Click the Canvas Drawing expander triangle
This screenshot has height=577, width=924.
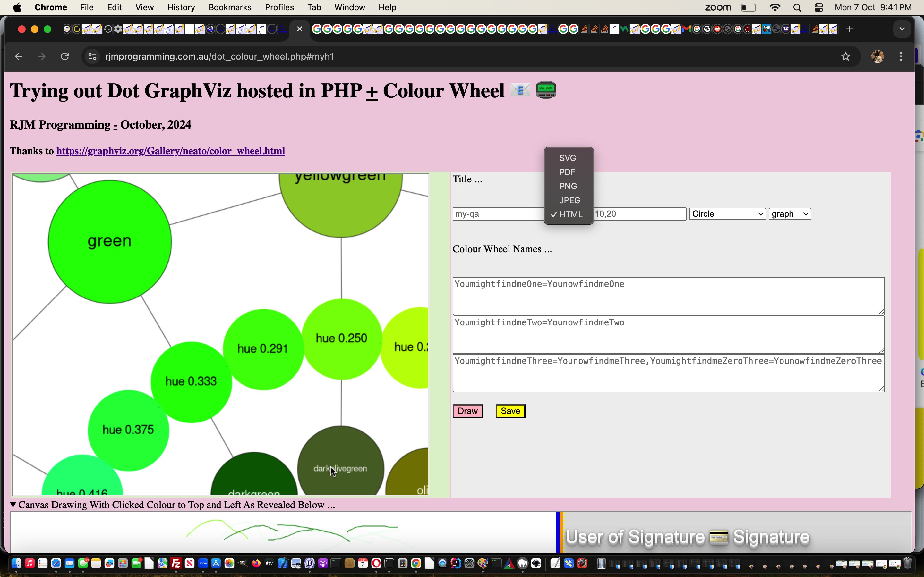pos(13,505)
